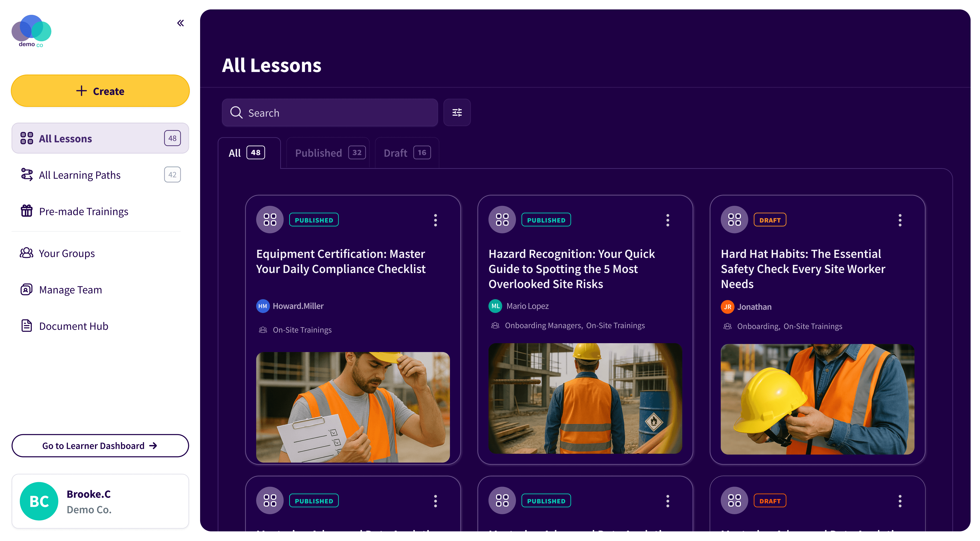
Task: Click PUBLISHED badge on Equipment Certification card
Action: coord(314,220)
